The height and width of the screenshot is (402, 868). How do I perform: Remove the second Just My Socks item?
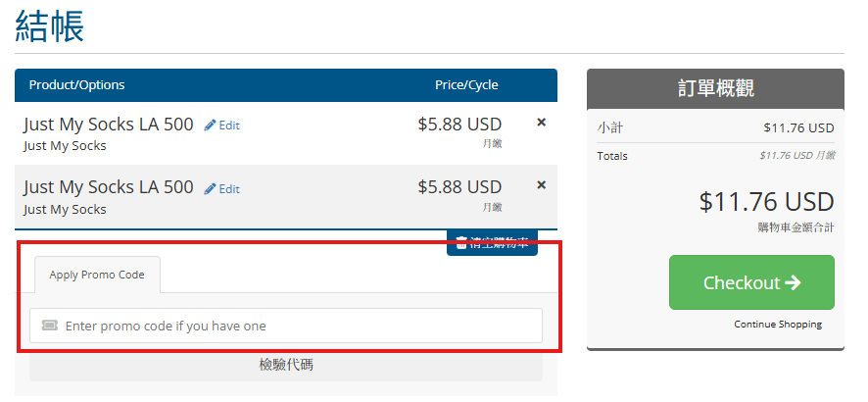(542, 185)
